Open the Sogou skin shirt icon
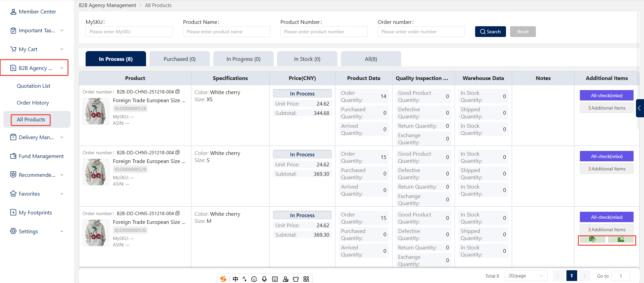Screen dimensions: 644x283 [x=296, y=279]
